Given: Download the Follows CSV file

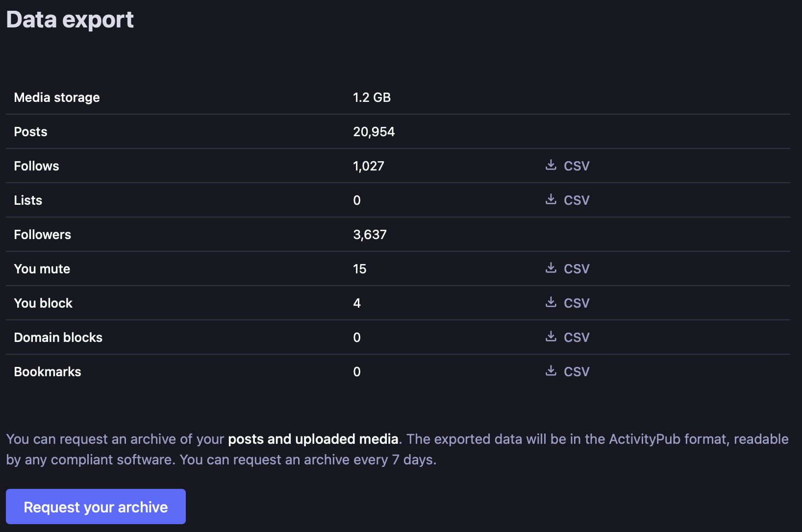Looking at the screenshot, I should click(567, 166).
